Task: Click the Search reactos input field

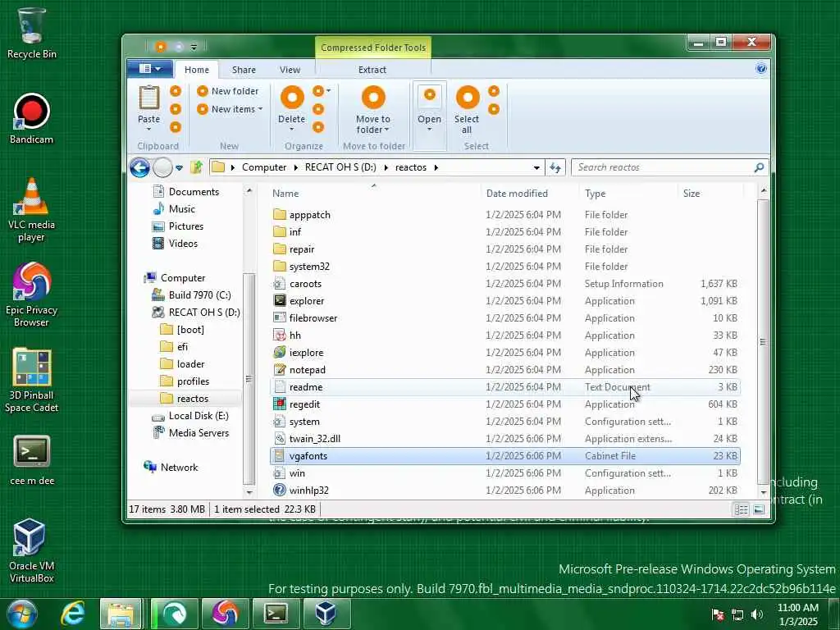Action: (x=662, y=167)
